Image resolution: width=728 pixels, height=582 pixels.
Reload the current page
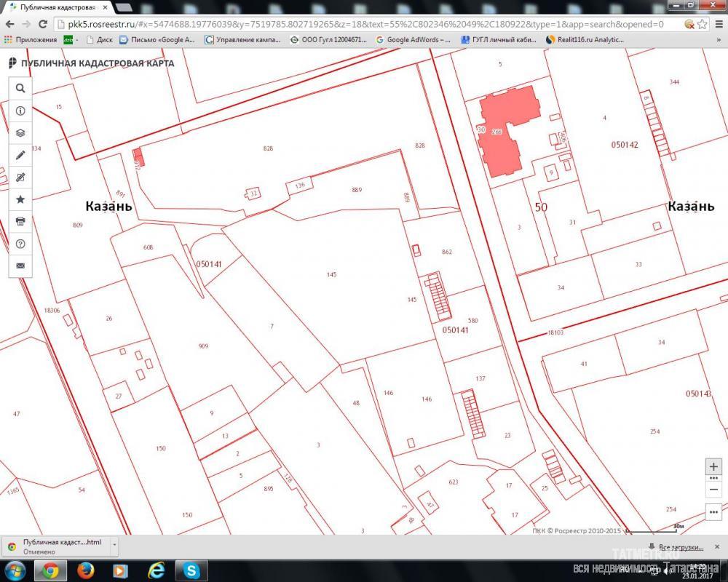coord(43,24)
